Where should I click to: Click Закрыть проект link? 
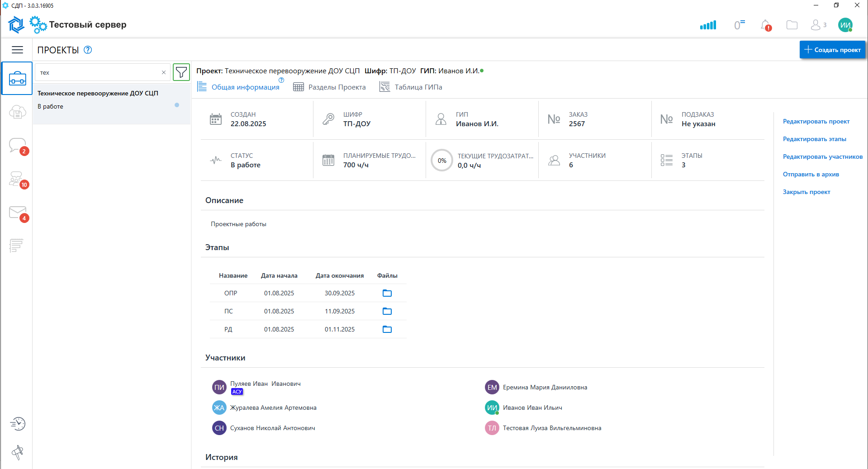(806, 192)
